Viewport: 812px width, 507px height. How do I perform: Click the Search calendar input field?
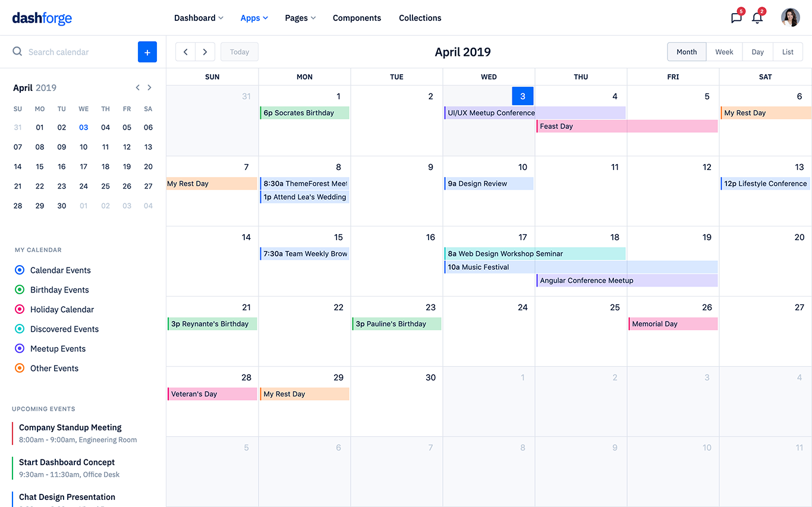click(x=77, y=52)
